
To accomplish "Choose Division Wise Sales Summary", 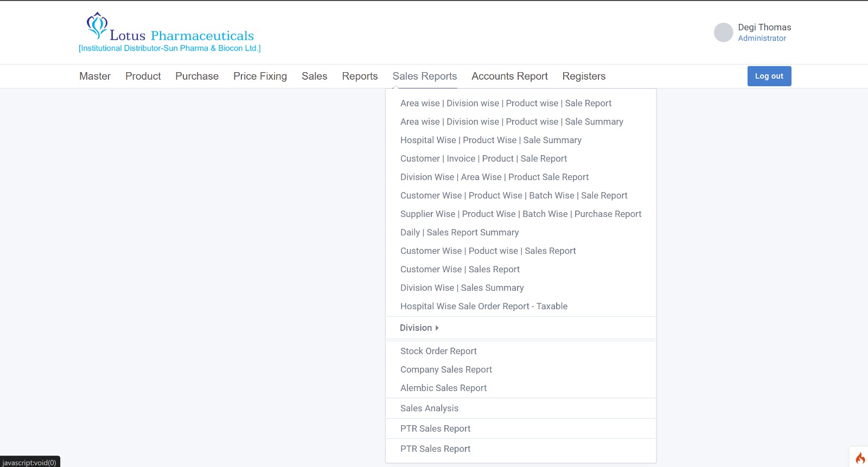I will 462,287.
